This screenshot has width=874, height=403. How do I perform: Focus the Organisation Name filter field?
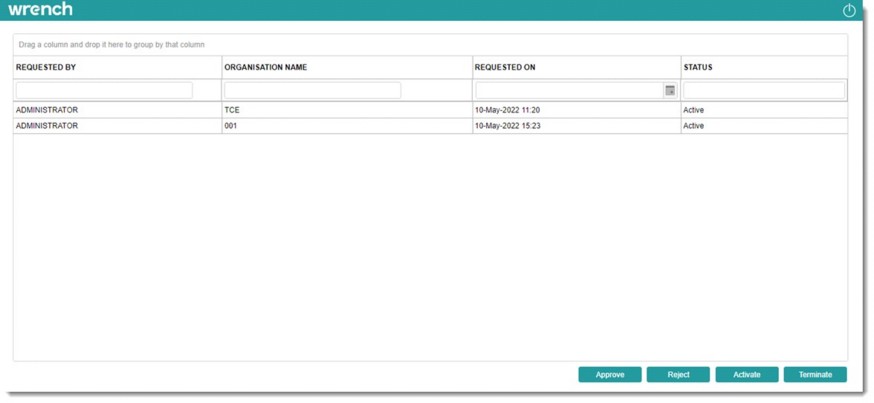click(312, 90)
